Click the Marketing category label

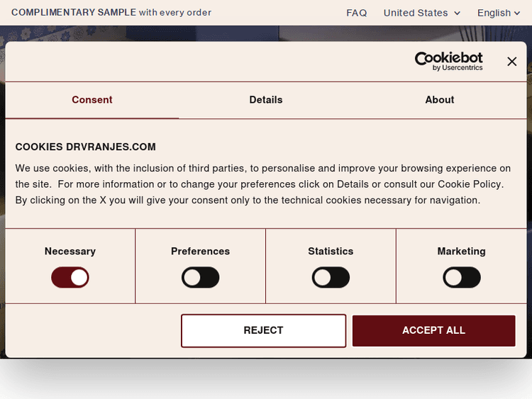click(x=462, y=252)
